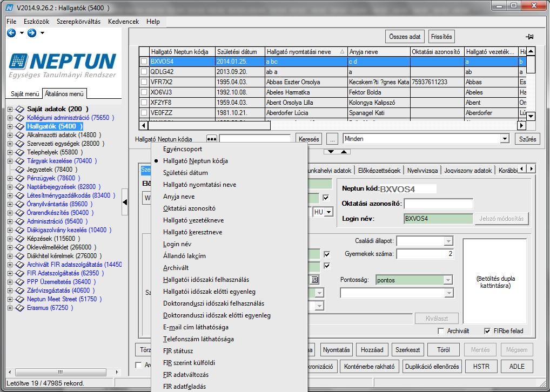Click Hallgatók node icon in the tree
Viewport: 550px width, 392px height.
pyautogui.click(x=20, y=126)
